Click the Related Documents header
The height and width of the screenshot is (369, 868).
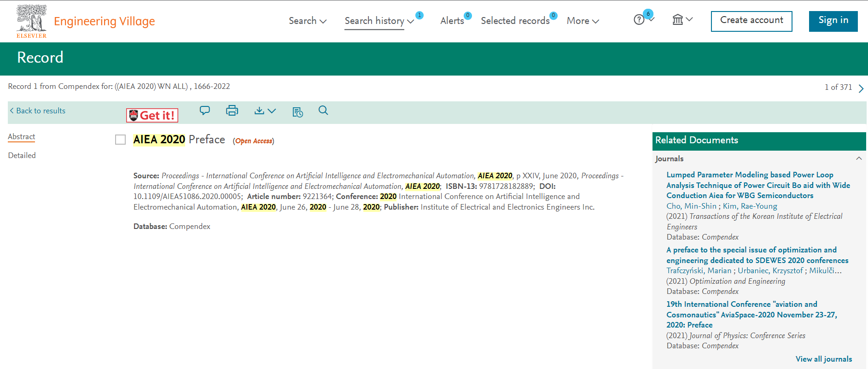[x=759, y=141]
